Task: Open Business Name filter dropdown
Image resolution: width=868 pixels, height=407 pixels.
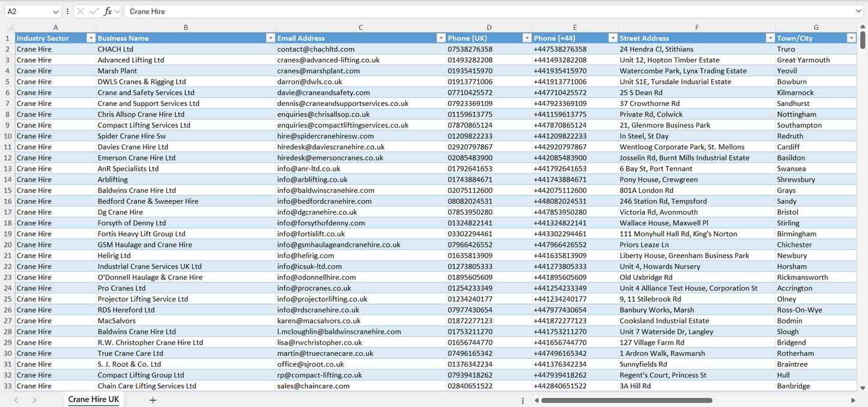Action: pos(270,38)
